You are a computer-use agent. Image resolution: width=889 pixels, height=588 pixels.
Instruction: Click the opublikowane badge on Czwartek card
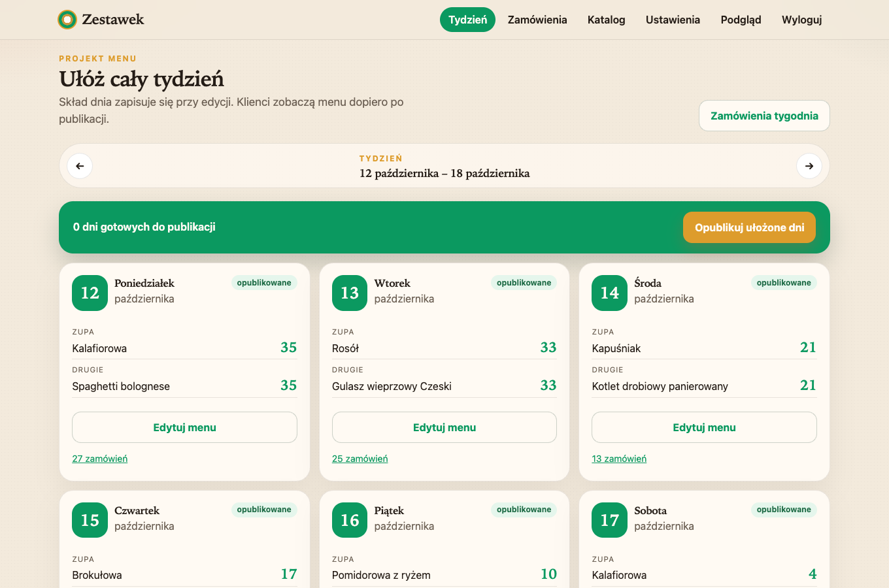(264, 510)
